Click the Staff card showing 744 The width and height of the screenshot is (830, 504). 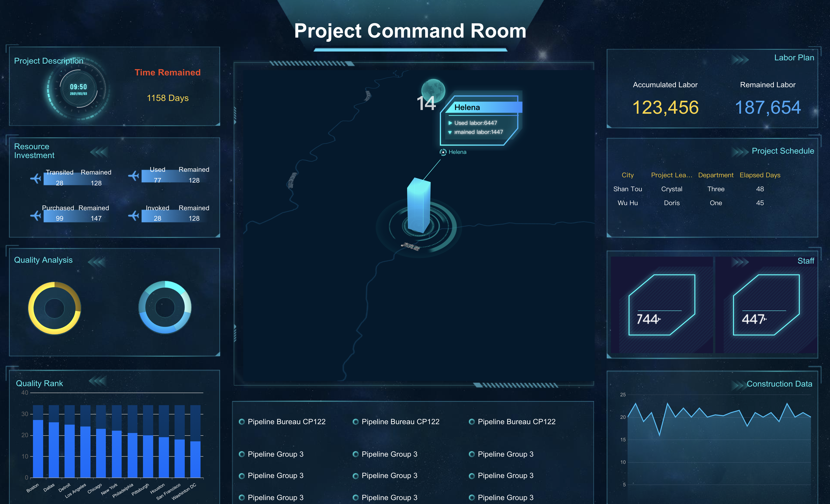click(661, 305)
